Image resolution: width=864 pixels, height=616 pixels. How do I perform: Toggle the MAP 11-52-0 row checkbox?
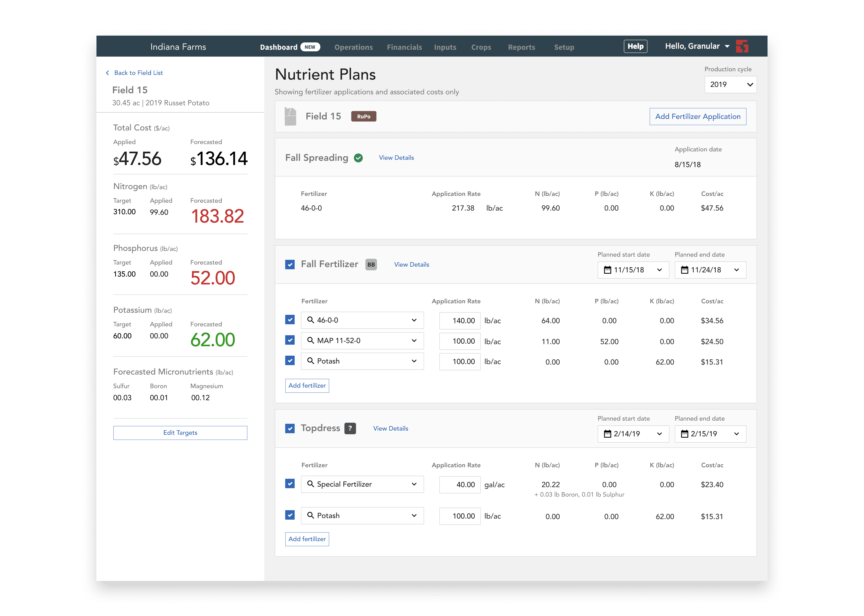(x=290, y=340)
